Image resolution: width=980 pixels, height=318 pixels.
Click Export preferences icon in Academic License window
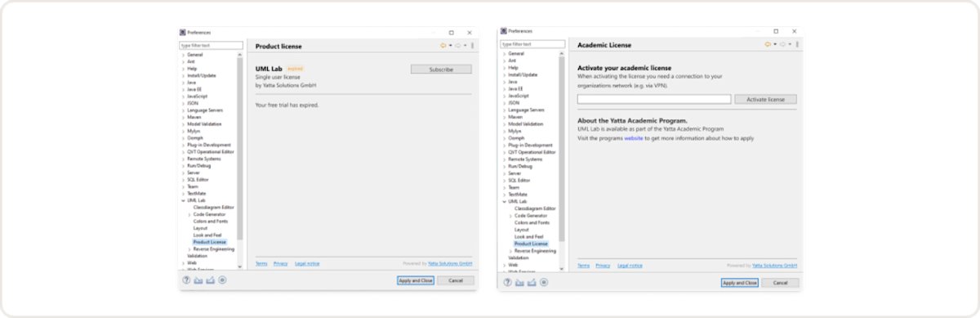[x=532, y=283]
